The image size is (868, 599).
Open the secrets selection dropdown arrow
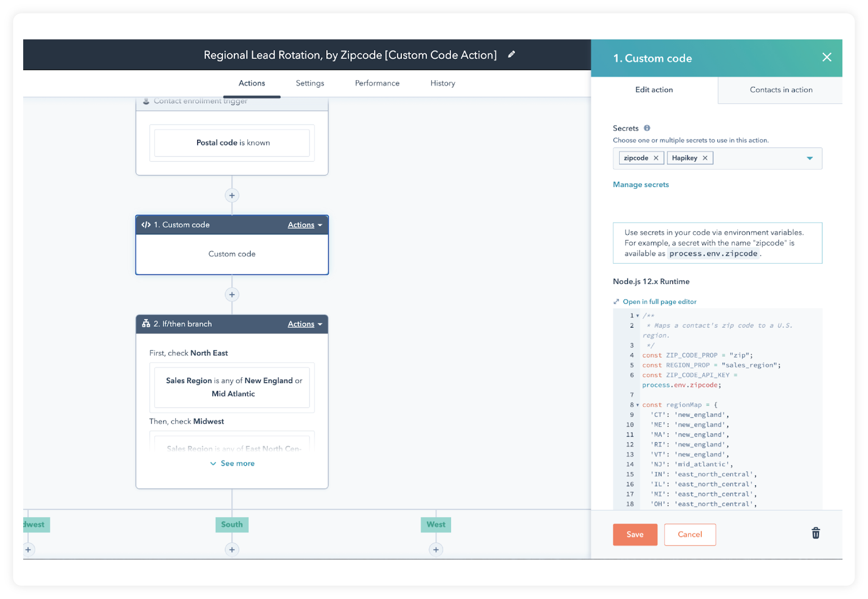(x=810, y=158)
